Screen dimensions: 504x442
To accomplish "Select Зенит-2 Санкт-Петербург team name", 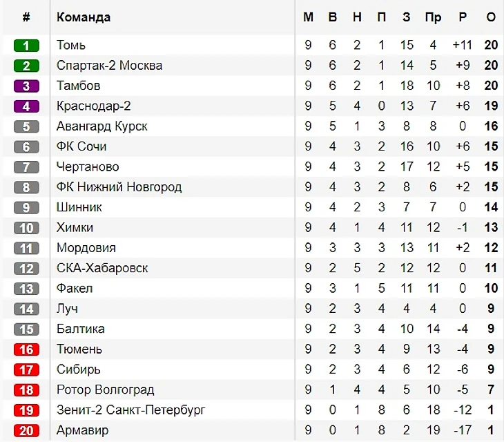I will pyautogui.click(x=130, y=410).
